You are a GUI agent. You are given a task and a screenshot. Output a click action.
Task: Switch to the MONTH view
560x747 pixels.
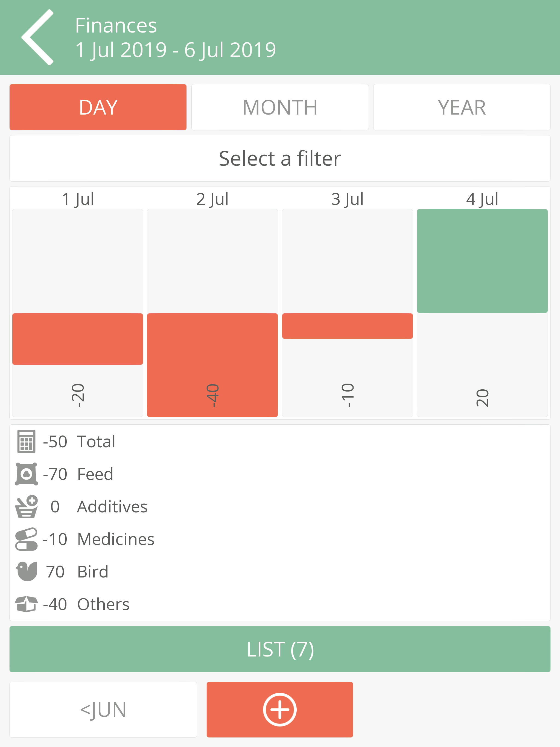coord(280,107)
